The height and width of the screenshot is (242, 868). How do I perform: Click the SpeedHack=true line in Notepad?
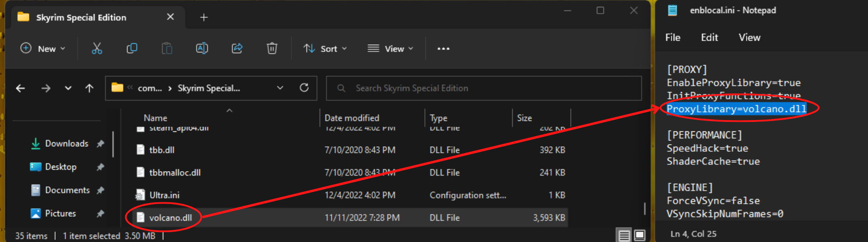708,148
